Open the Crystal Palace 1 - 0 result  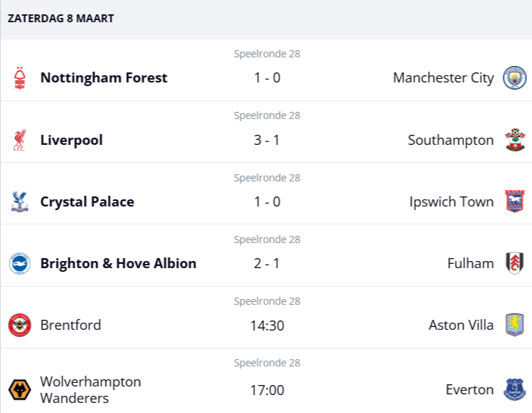(x=267, y=201)
